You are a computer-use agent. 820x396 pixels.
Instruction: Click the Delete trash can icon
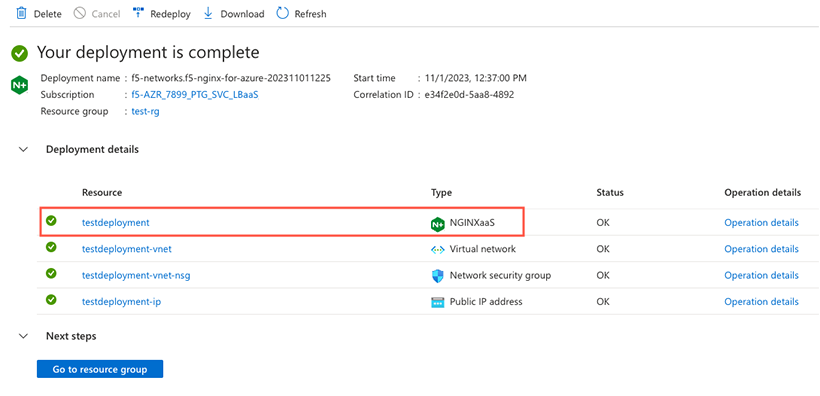(21, 13)
